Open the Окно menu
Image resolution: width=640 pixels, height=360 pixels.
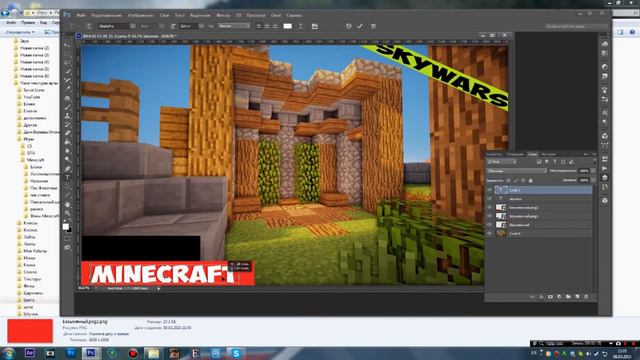276,15
